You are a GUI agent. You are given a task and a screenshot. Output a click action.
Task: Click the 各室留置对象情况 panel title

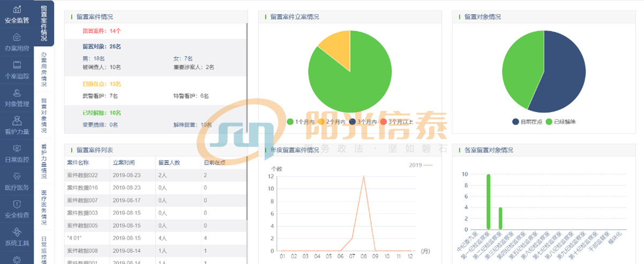(489, 150)
